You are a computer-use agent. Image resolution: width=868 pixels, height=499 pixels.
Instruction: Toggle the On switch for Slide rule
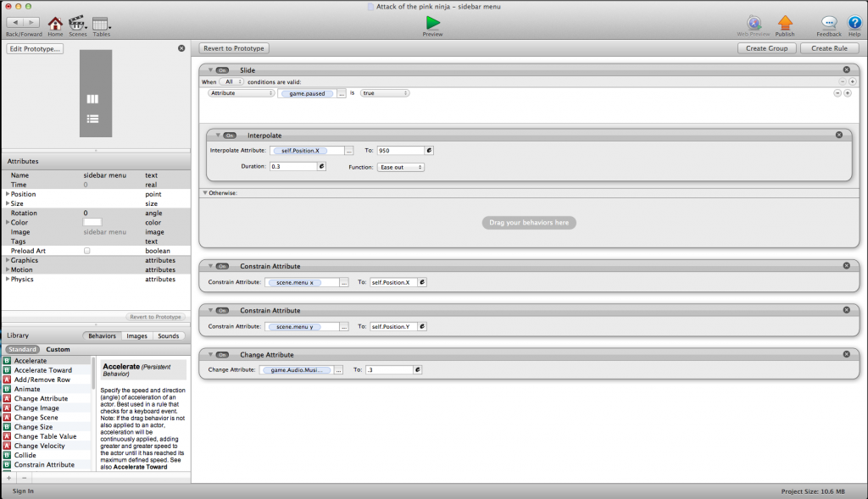click(222, 69)
